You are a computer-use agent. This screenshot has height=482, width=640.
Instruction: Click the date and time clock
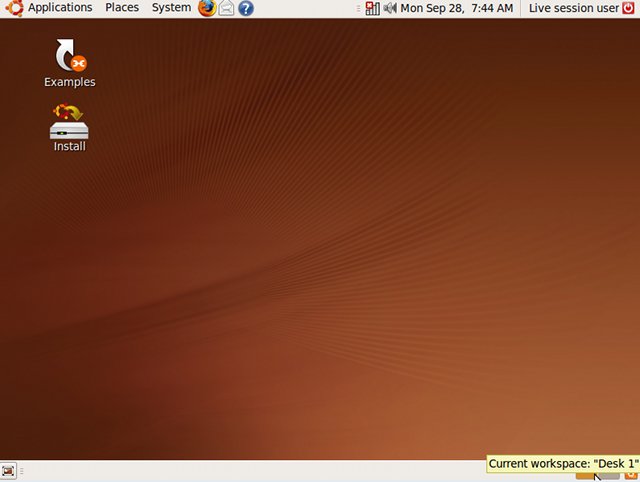[457, 8]
